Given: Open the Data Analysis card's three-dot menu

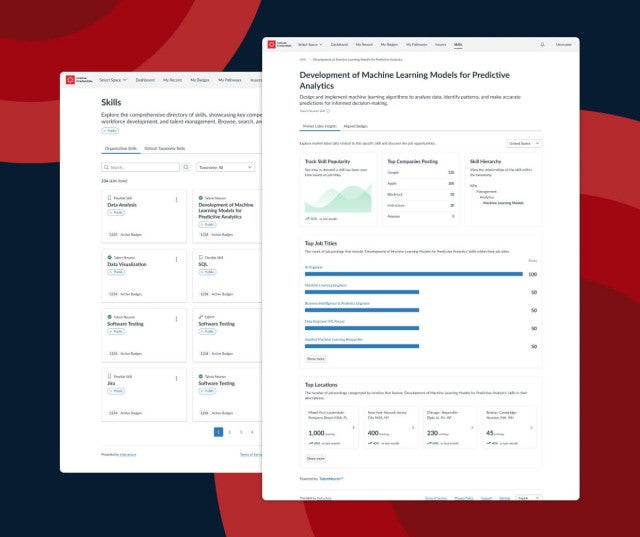Looking at the screenshot, I should [x=177, y=200].
